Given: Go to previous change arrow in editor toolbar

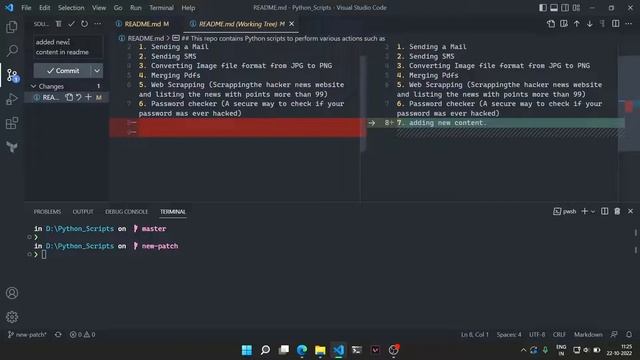Looking at the screenshot, I should point(577,24).
